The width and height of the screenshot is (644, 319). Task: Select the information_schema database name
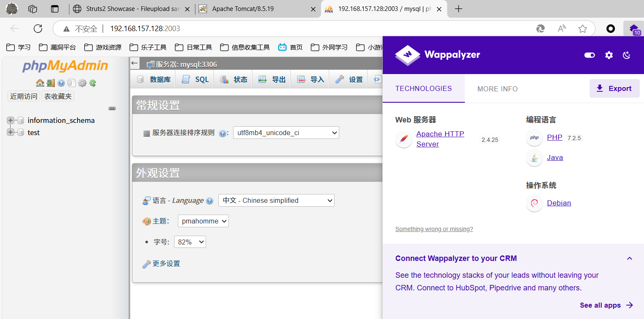tap(61, 120)
